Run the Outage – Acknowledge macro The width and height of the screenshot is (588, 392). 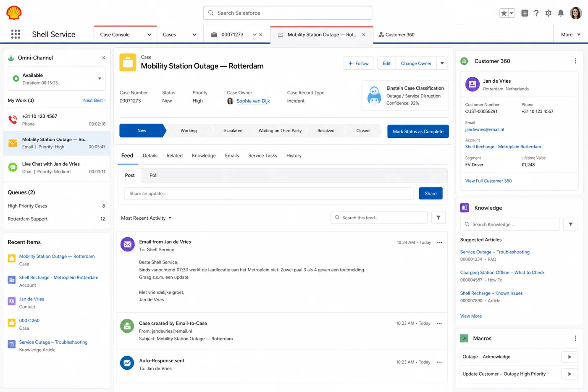coord(570,357)
